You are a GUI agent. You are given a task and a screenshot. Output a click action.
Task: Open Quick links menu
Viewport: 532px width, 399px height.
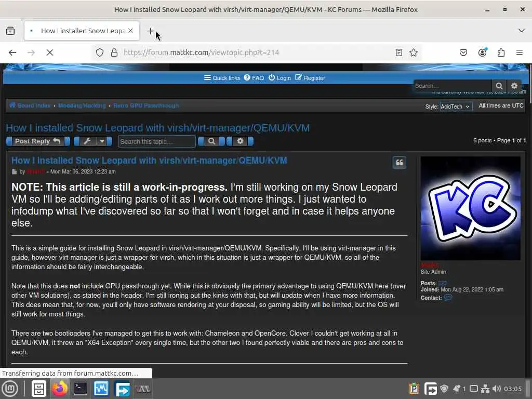coord(222,78)
